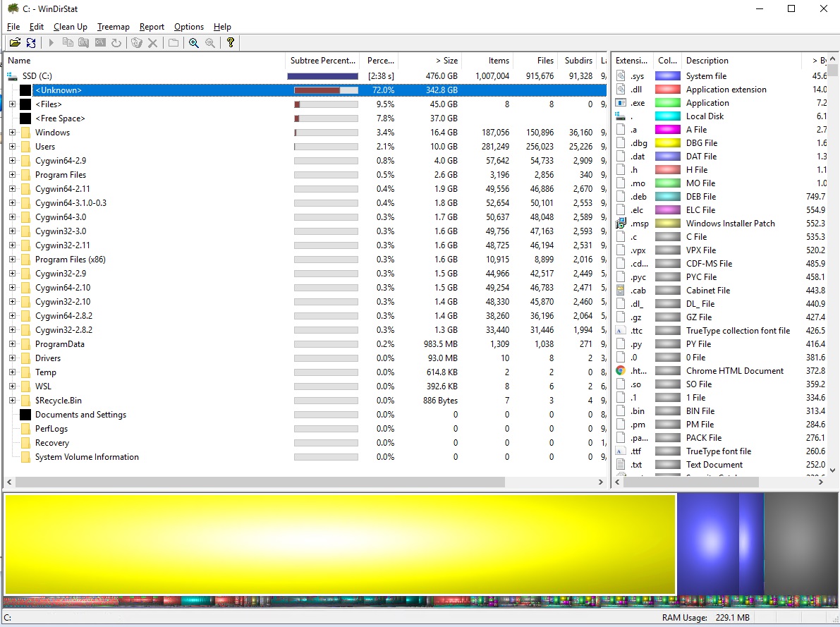Click the .ttc font file icon
Viewport: 840px width, 627px height.
(621, 331)
